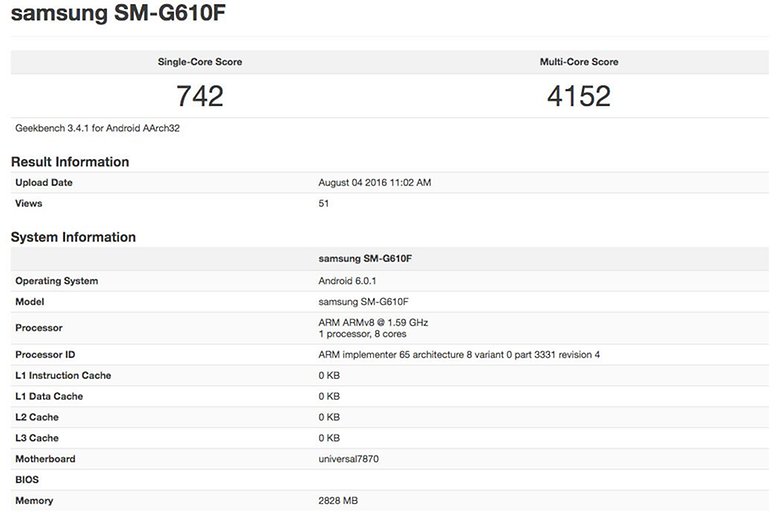782x517 pixels.
Task: Click the views count 51
Action: tap(324, 203)
